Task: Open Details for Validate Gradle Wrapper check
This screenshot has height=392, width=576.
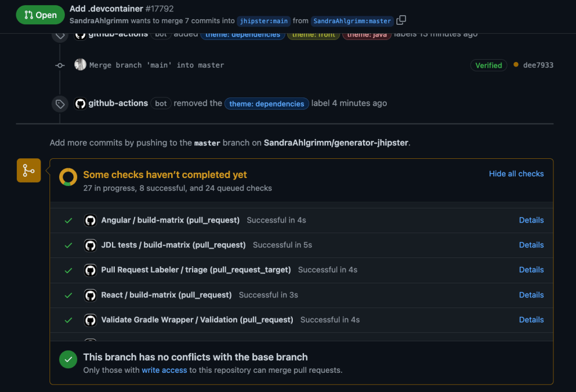Action: click(x=531, y=320)
